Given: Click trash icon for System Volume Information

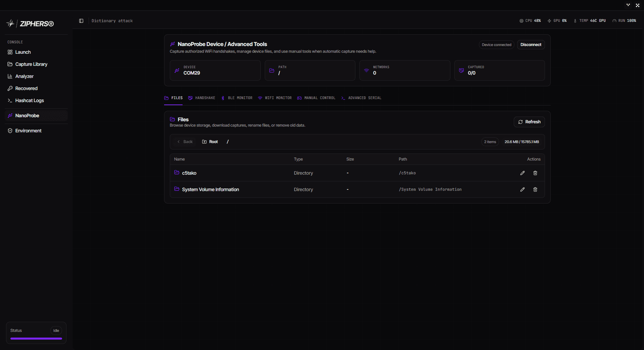Looking at the screenshot, I should pos(535,189).
